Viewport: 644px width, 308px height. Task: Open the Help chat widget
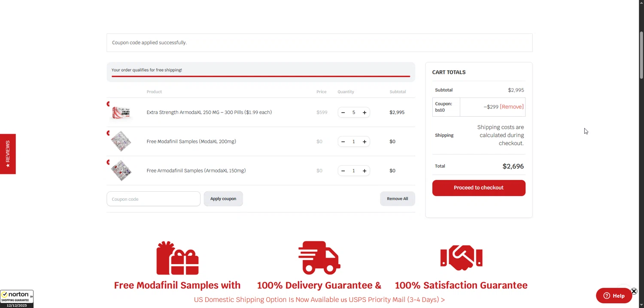tap(614, 296)
